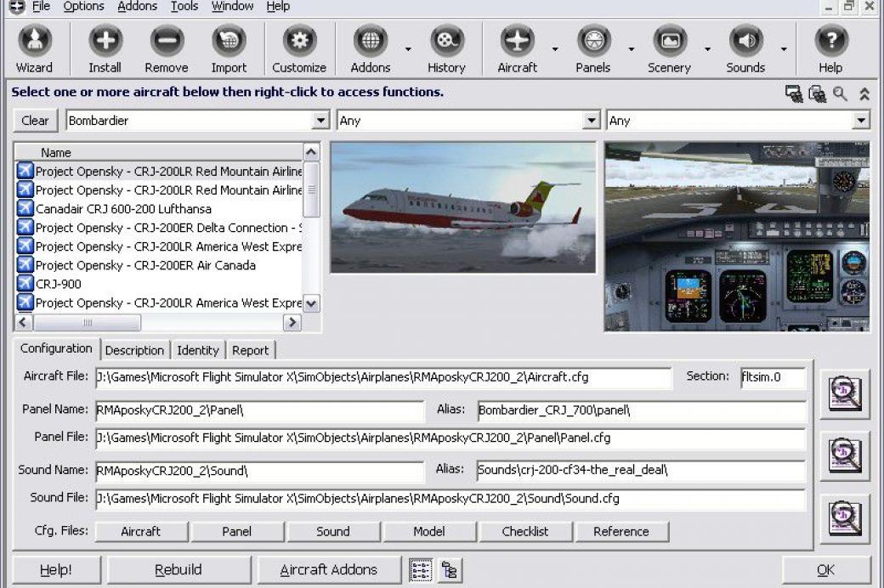
Task: Open the Customize gear tool
Action: click(x=299, y=49)
